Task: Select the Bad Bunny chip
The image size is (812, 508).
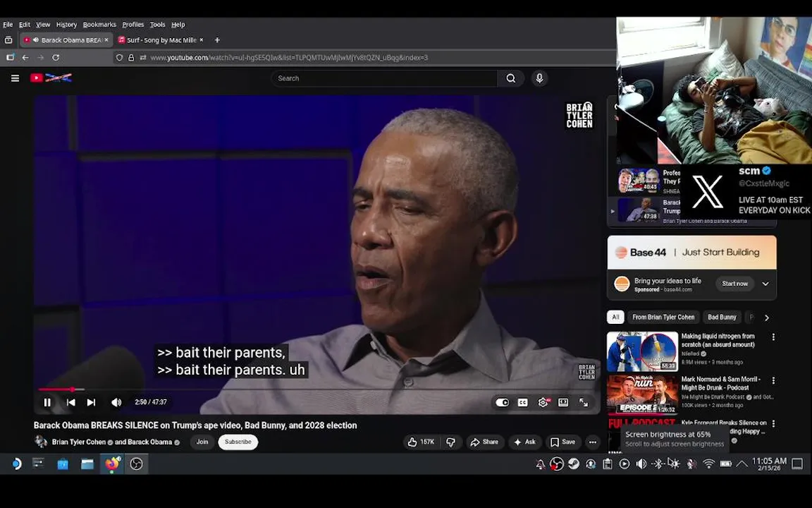Action: coord(722,317)
